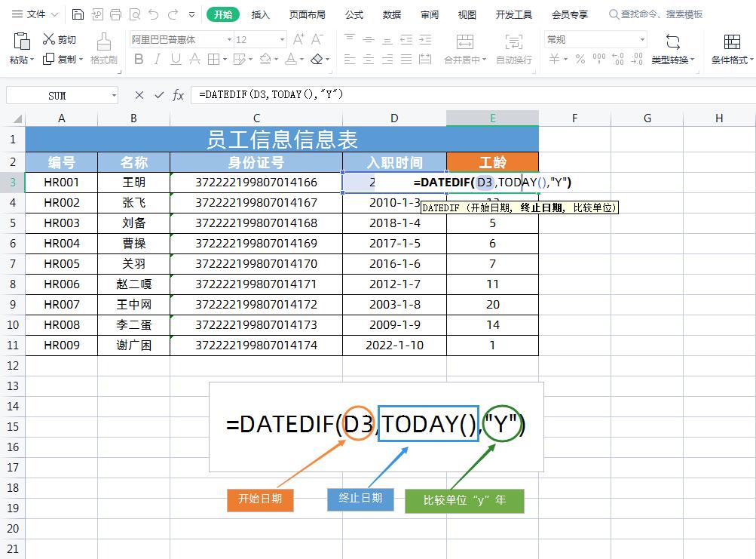Confirm the formula with the checkmark button
Screen dimensions: 756x559
click(x=159, y=95)
